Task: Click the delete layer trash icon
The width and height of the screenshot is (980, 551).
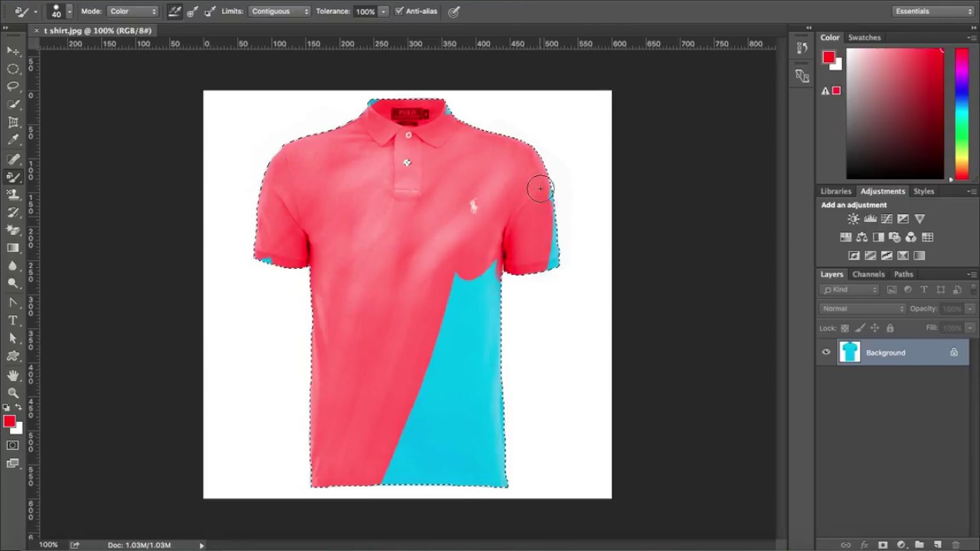Action: click(955, 545)
